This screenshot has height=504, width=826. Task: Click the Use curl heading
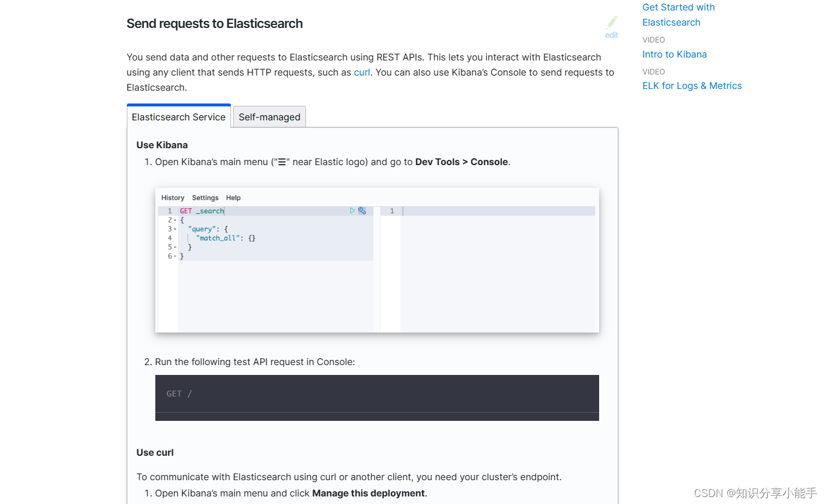(x=155, y=452)
